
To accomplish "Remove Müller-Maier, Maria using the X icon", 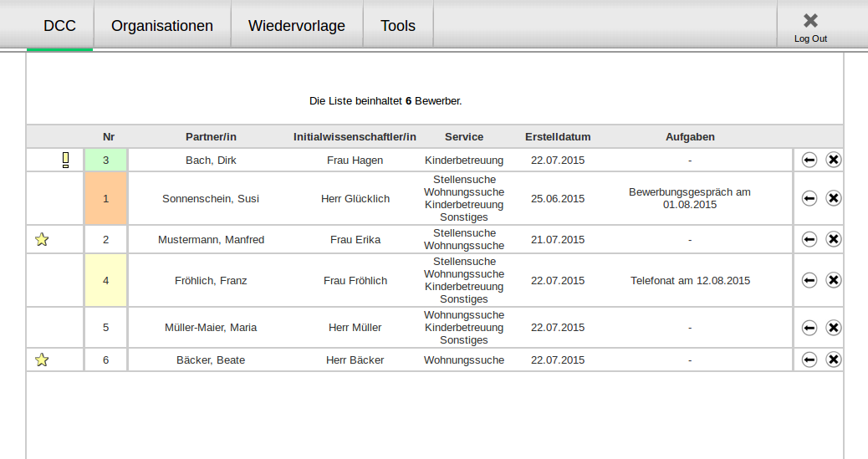I will [x=834, y=327].
